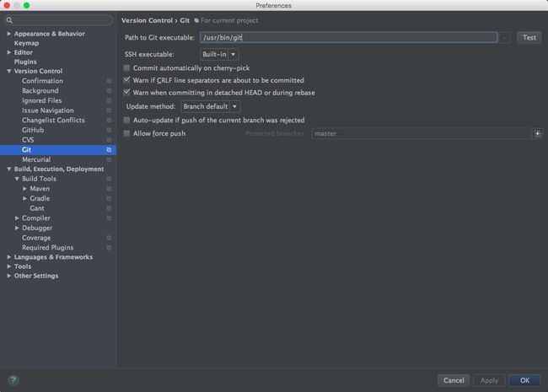The width and height of the screenshot is (548, 392).
Task: Click the browse button beside Git path field
Action: pos(505,38)
